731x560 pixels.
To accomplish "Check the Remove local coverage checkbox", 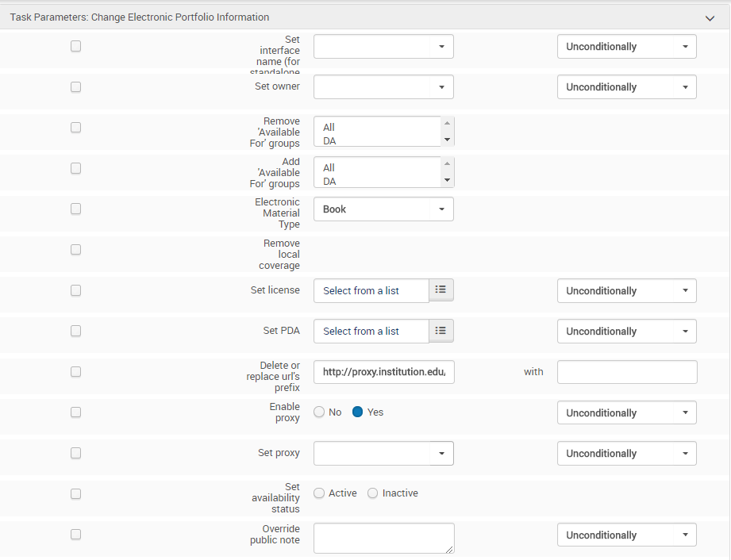I will click(x=75, y=249).
